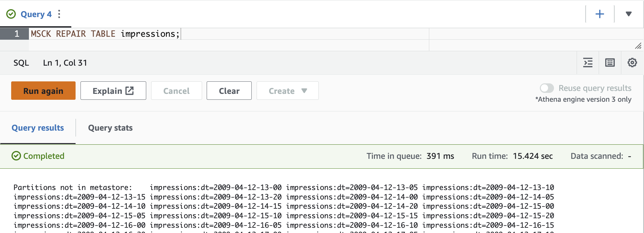The width and height of the screenshot is (644, 233).
Task: Select the Query 4 tab
Action: pyautogui.click(x=36, y=14)
